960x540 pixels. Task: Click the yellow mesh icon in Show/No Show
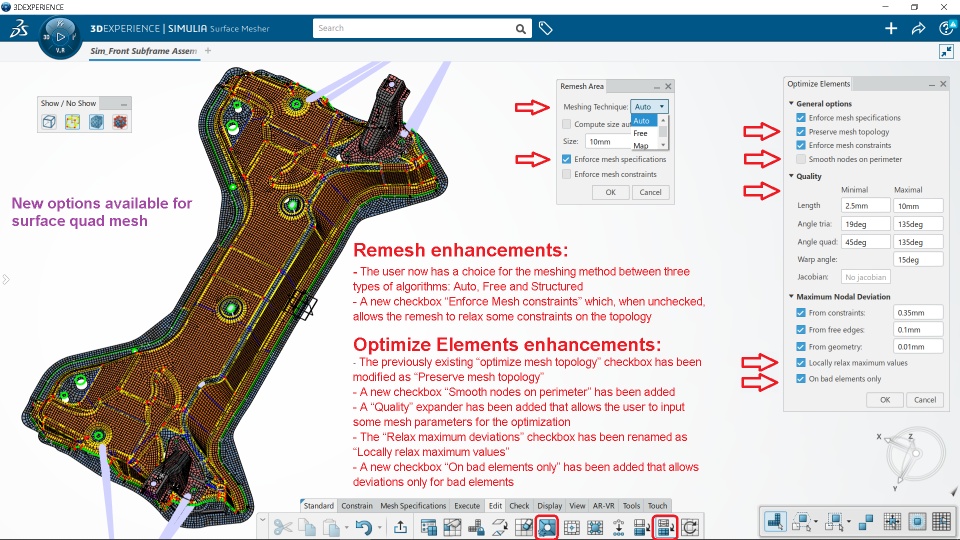tap(72, 122)
